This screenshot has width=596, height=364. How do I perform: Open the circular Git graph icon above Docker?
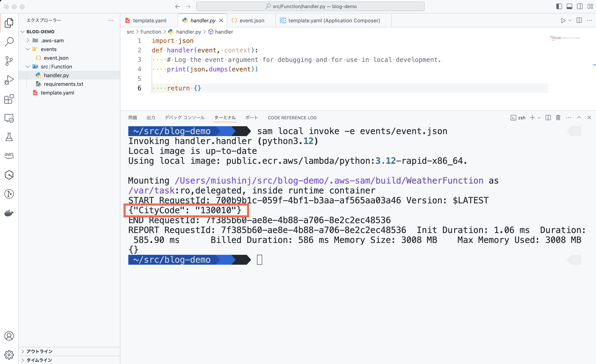click(x=9, y=194)
